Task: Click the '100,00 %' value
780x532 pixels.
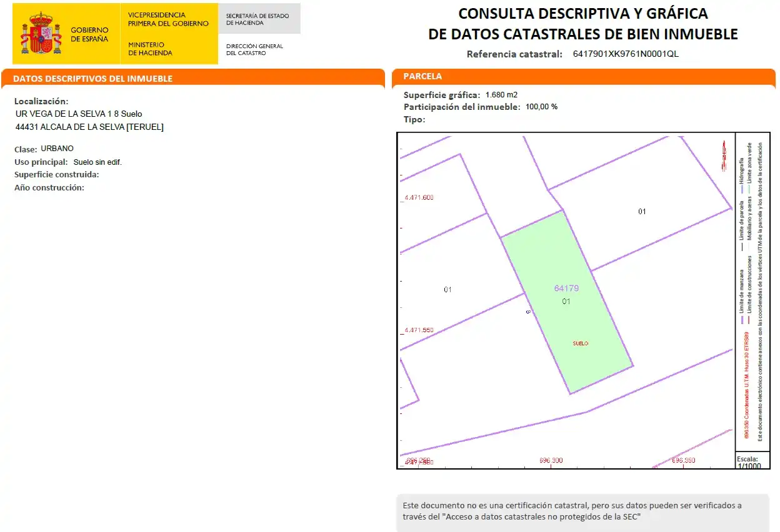Action: click(541, 107)
